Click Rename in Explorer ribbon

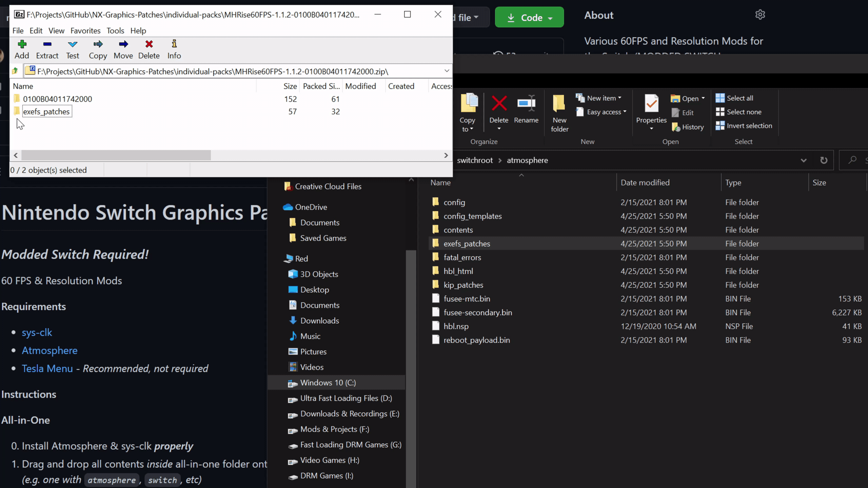click(526, 109)
